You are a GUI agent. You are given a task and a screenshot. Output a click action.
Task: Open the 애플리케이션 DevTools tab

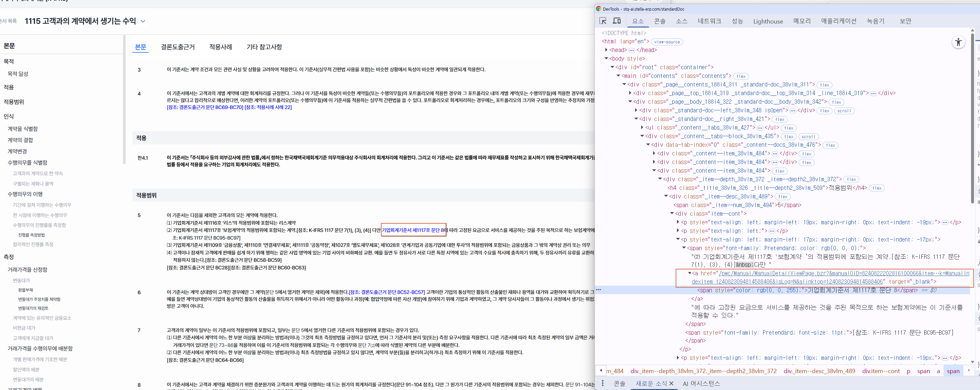[838, 21]
